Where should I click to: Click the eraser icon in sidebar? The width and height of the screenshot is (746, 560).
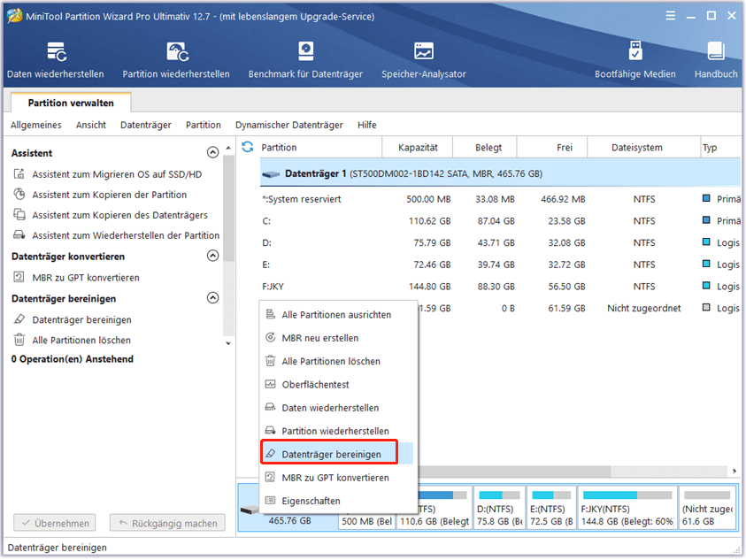coord(19,319)
